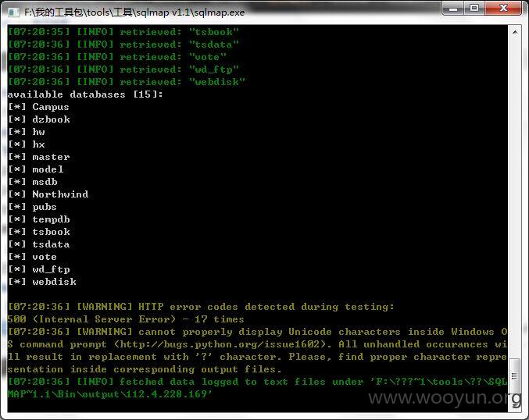Select the 'Campus' database entry
The width and height of the screenshot is (529, 420).
(51, 107)
